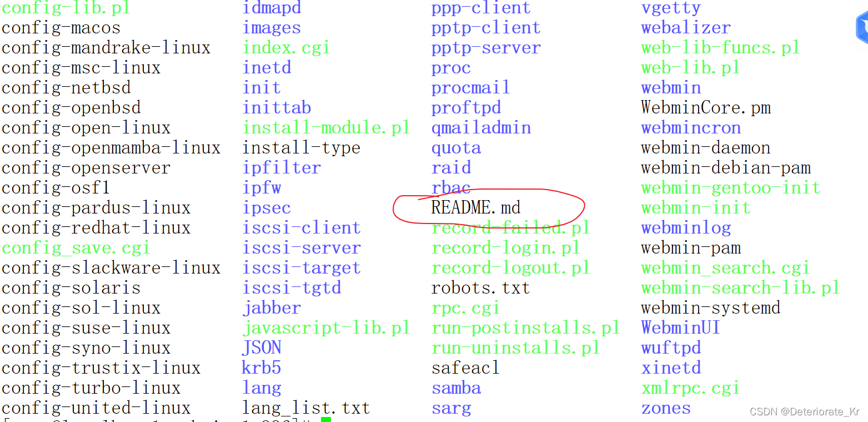
Task: Click the config-openserver entry
Action: 86,168
